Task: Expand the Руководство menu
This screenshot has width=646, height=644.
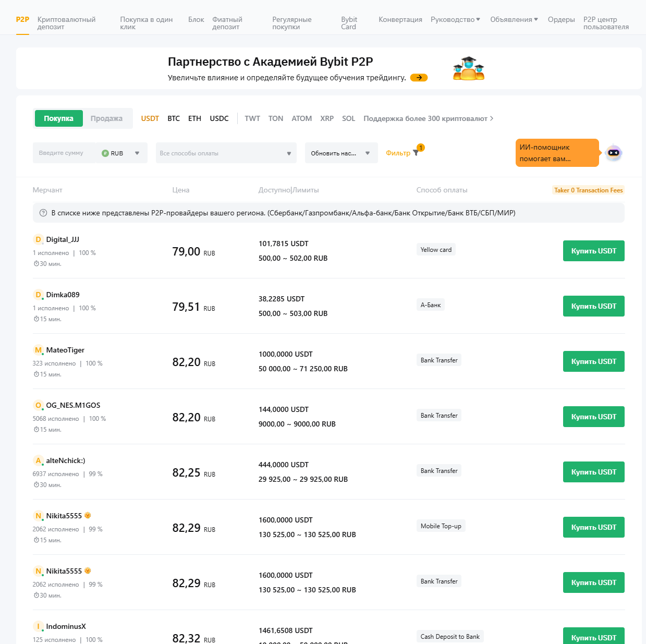Action: pyautogui.click(x=455, y=19)
